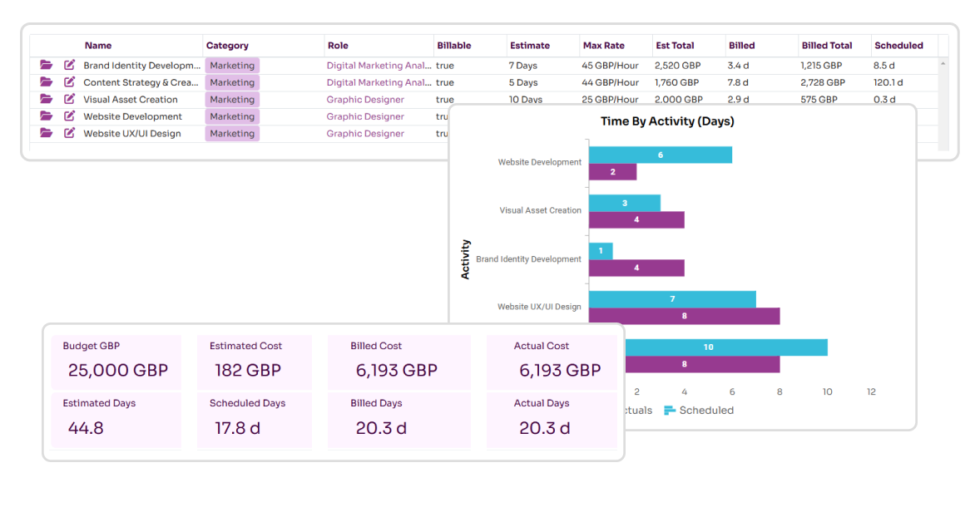Screen dimensions: 980x507
Task: Click the 'Time By Activity (Days)' chart title
Action: [x=667, y=121]
